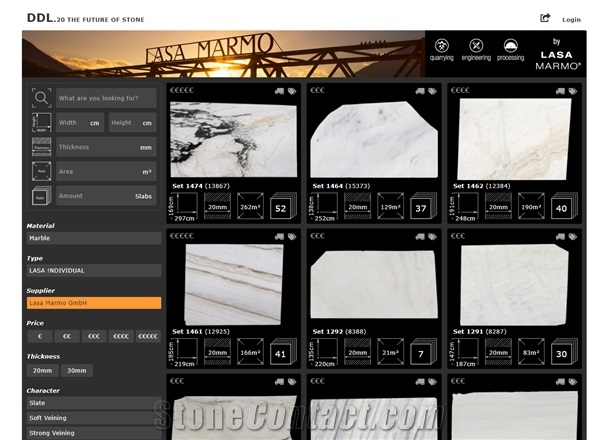Screen dimensions: 600x440
Task: Click the slab stack icon beside Amount
Action: point(41,196)
